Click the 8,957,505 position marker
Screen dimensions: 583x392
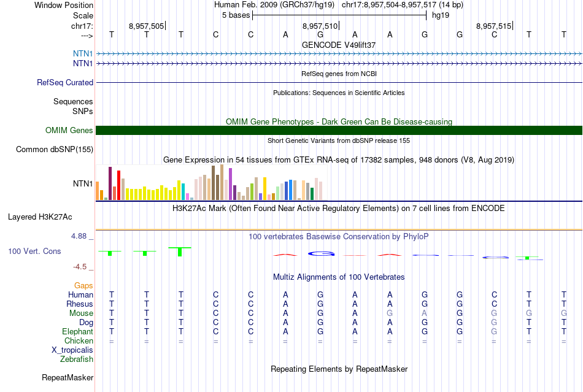pyautogui.click(x=147, y=26)
